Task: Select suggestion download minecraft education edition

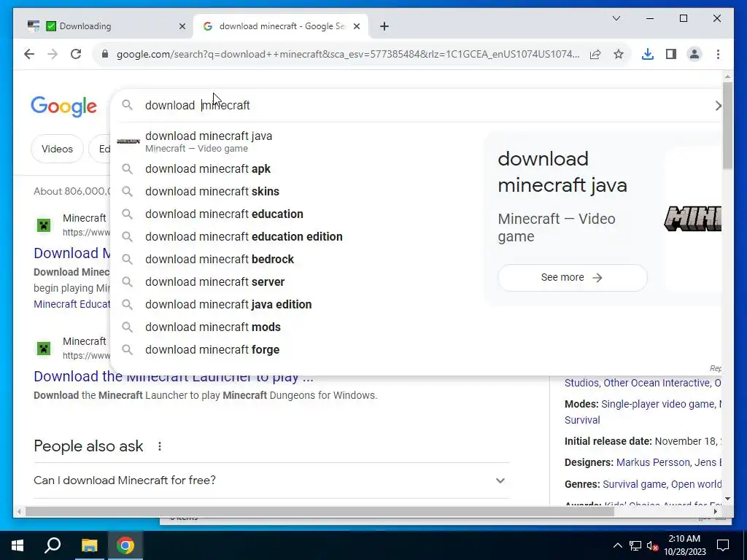Action: tap(295, 237)
